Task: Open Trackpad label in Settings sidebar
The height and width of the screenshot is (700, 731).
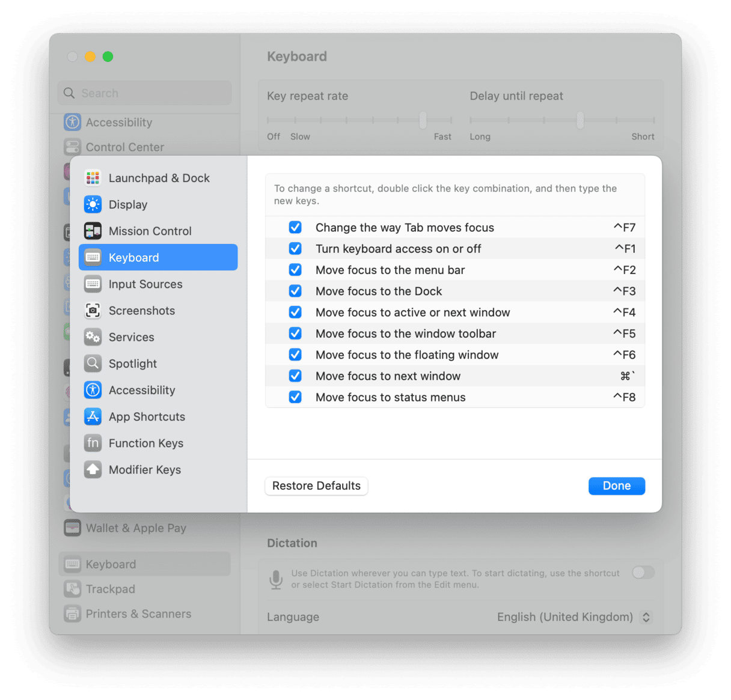Action: pyautogui.click(x=111, y=589)
